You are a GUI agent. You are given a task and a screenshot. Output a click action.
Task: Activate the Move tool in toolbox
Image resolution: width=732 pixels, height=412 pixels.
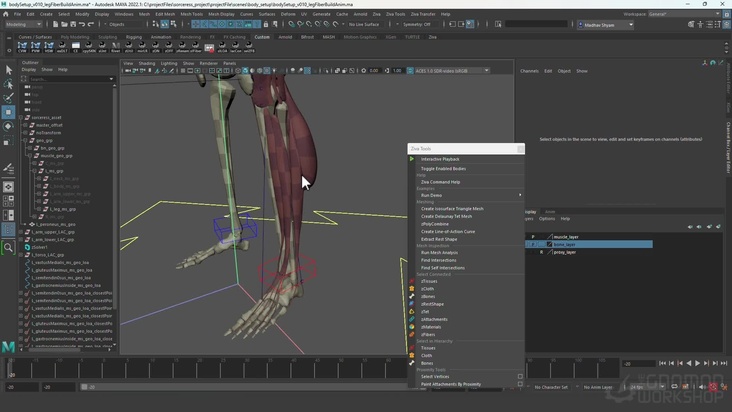point(8,112)
